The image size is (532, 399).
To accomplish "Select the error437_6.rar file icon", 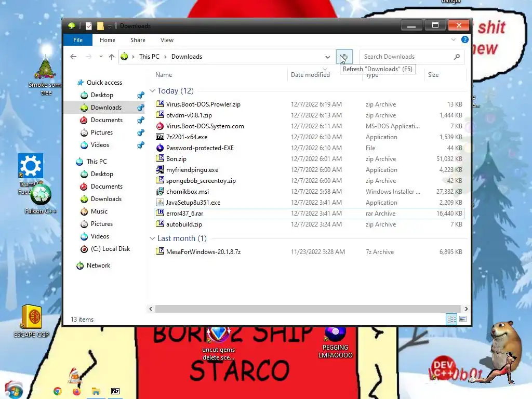I will (160, 213).
